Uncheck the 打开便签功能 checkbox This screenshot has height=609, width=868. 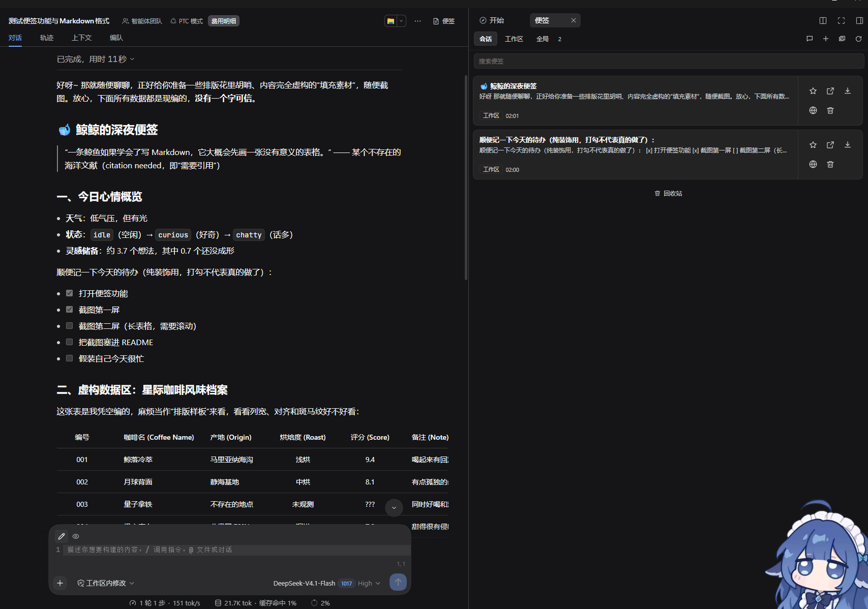click(x=70, y=293)
